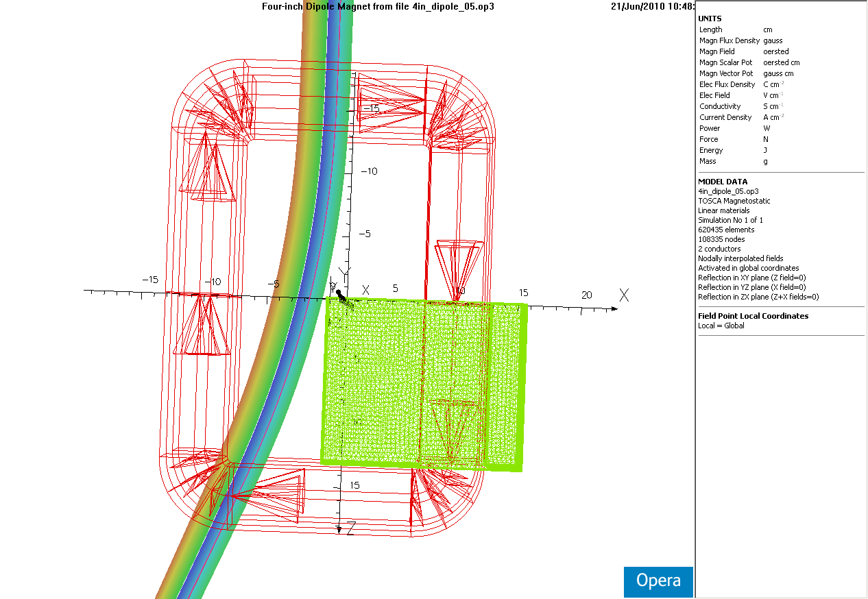The width and height of the screenshot is (868, 599).
Task: Click the Opera logo badge
Action: pyautogui.click(x=658, y=581)
